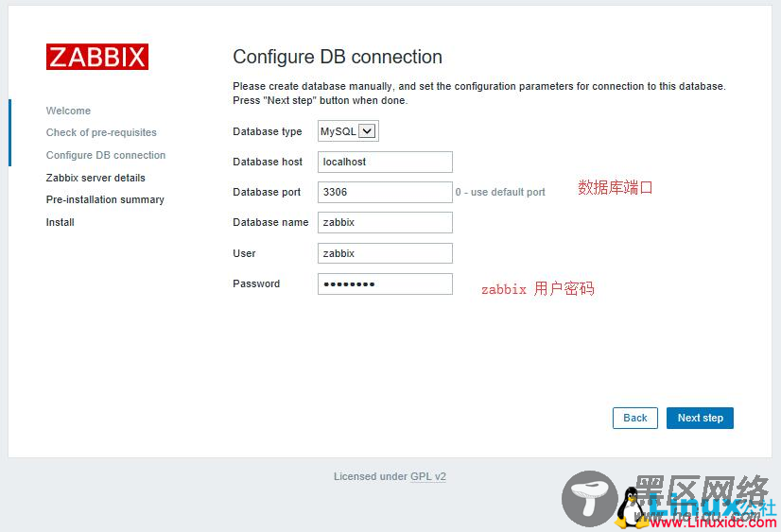
Task: Select Configure DB connection step in sidebar
Action: tap(106, 155)
